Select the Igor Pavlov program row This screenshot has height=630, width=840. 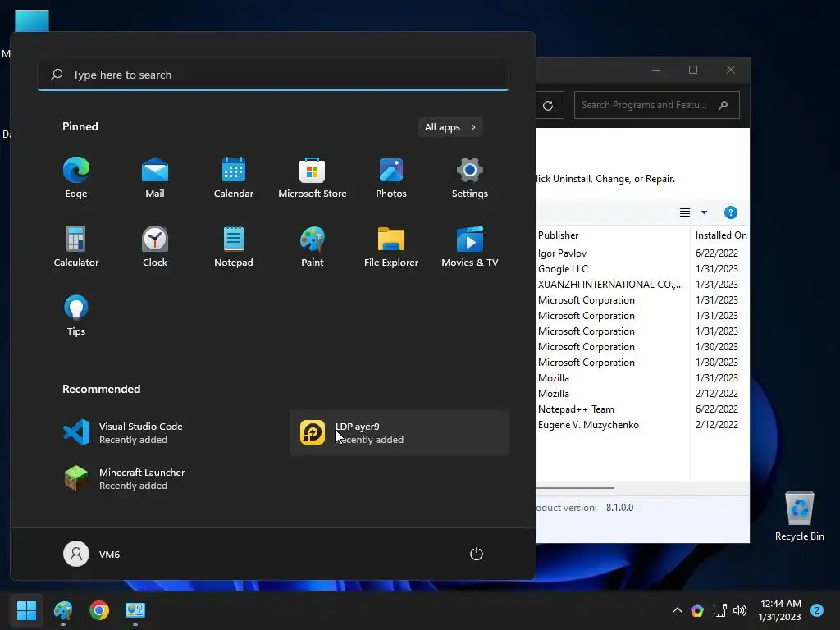tap(643, 253)
